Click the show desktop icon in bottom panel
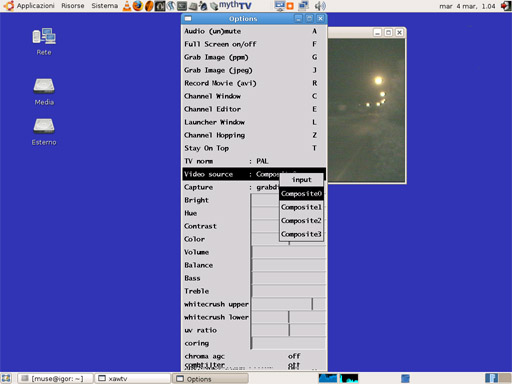Viewport: 512px width, 384px height. 6,378
